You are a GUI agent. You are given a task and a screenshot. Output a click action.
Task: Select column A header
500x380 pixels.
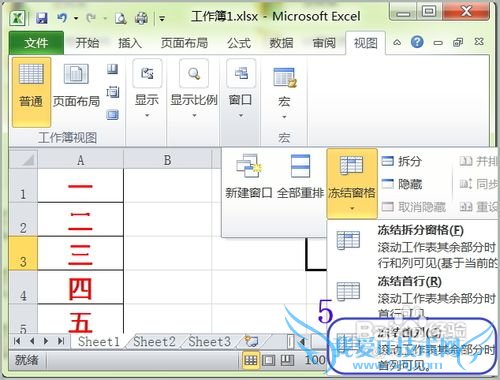(80, 160)
